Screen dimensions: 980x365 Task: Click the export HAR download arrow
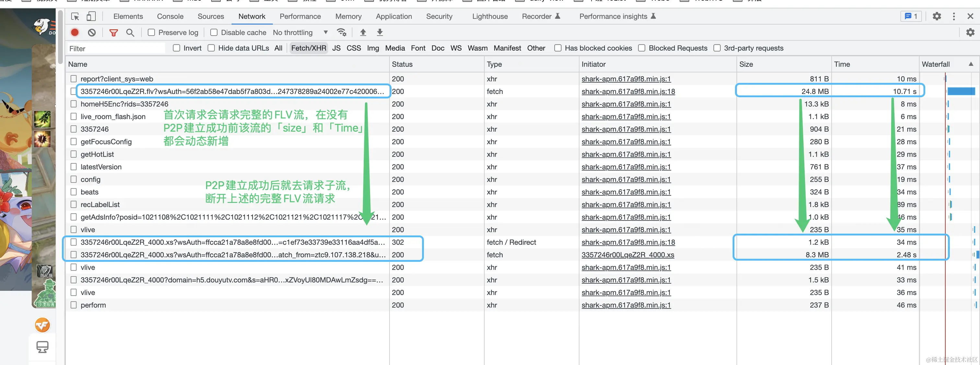380,32
